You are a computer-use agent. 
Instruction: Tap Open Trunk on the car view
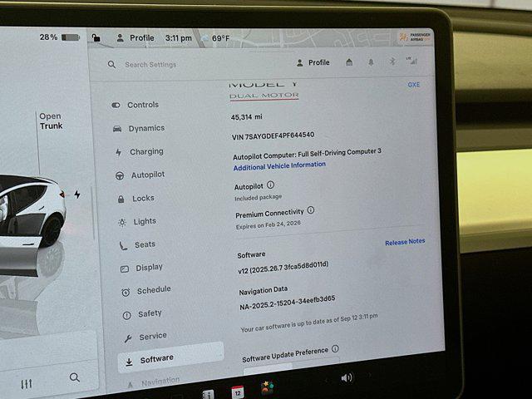pyautogui.click(x=52, y=121)
